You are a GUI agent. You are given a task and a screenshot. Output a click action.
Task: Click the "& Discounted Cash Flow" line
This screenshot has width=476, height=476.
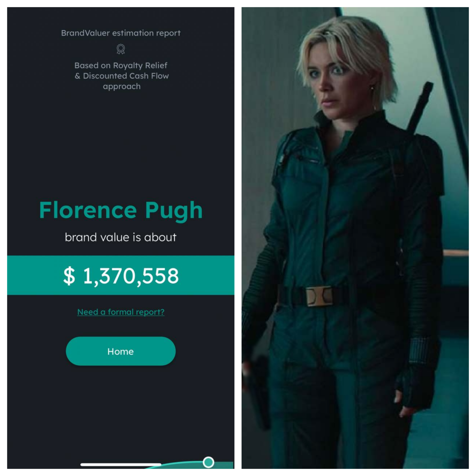[x=122, y=76]
